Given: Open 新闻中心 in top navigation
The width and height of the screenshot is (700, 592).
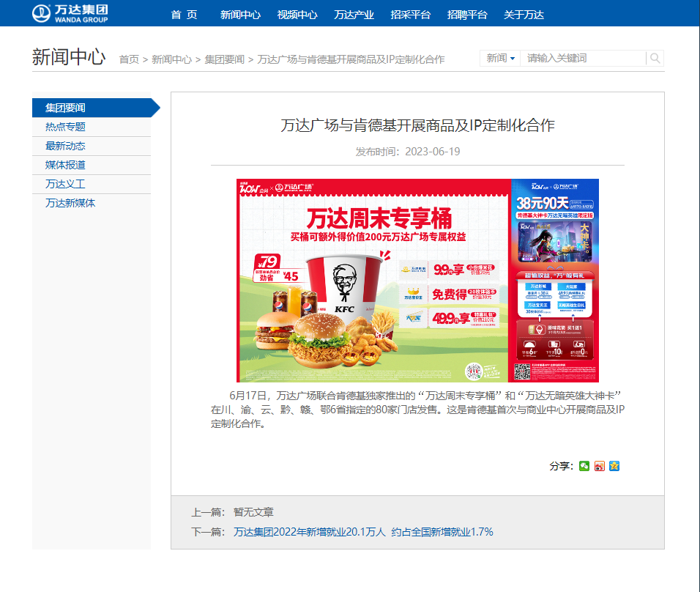Looking at the screenshot, I should click(x=240, y=15).
